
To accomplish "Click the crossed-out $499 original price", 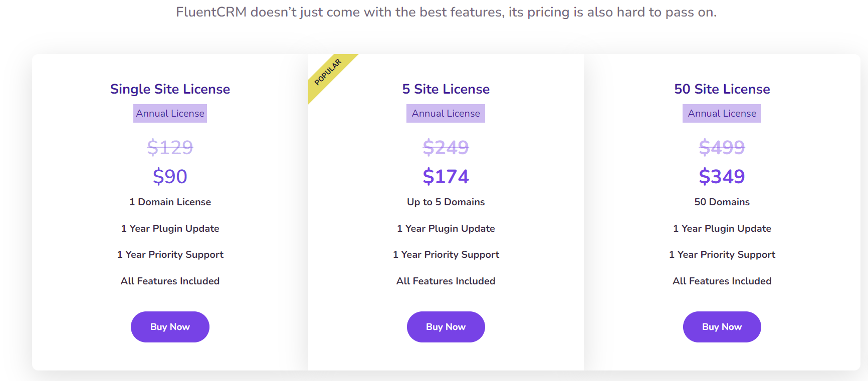I will pyautogui.click(x=722, y=148).
